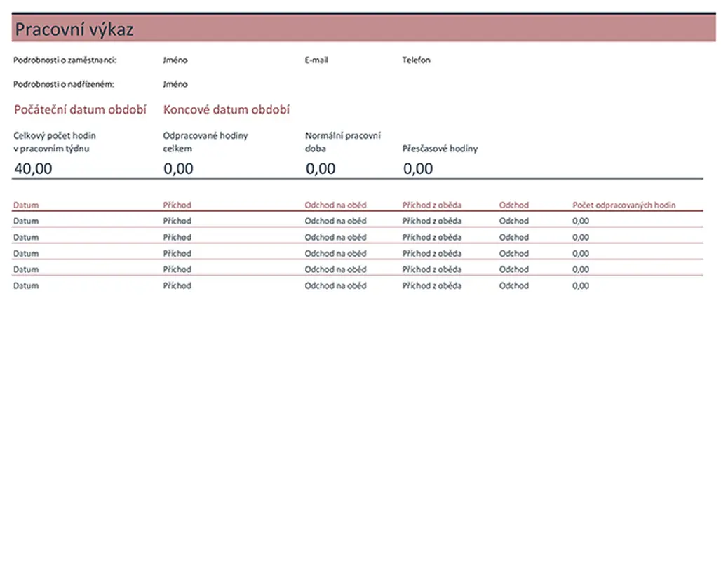Click the Datum column header

click(x=26, y=205)
